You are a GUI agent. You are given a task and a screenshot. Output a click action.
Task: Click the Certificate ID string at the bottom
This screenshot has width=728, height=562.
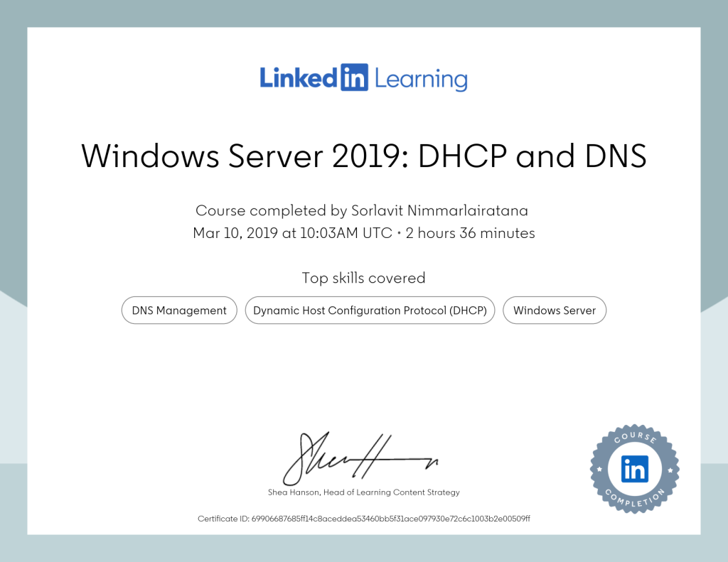tap(391, 519)
